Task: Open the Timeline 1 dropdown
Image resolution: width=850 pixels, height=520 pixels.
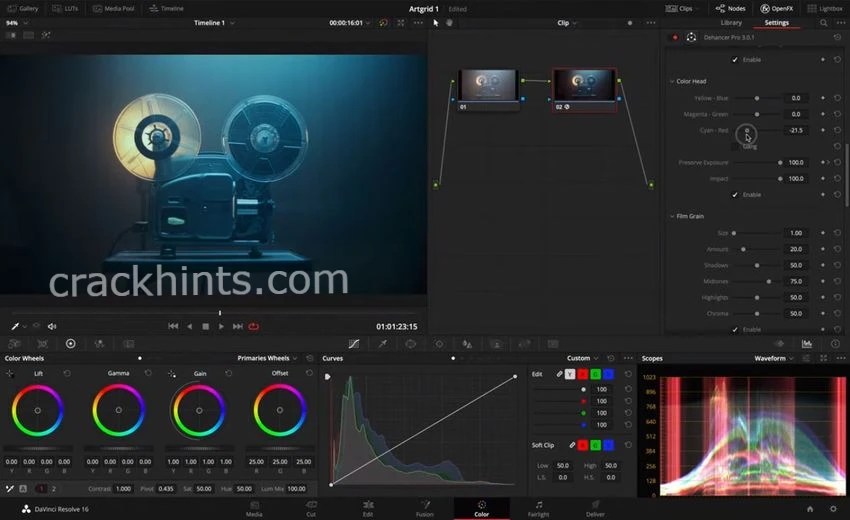Action: (214, 23)
